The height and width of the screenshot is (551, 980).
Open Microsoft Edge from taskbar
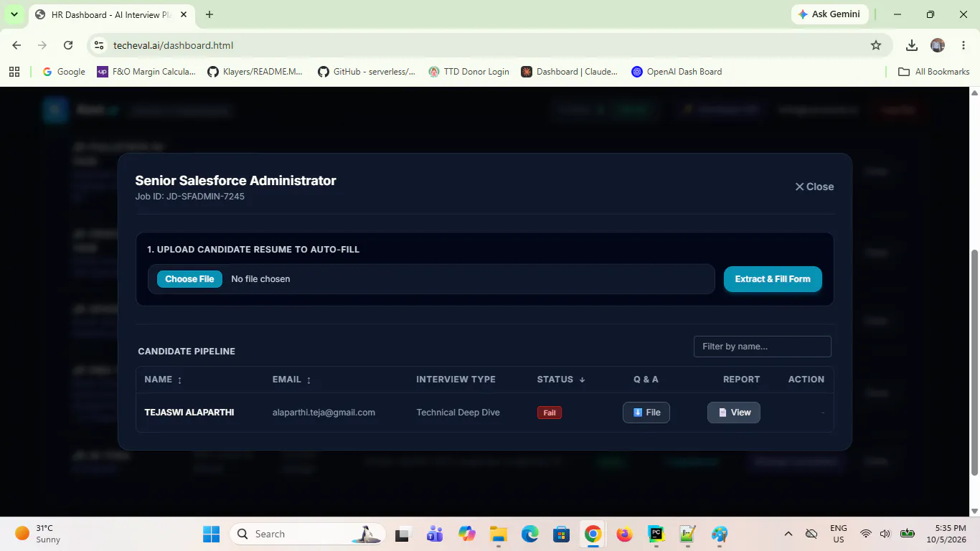[x=530, y=534]
